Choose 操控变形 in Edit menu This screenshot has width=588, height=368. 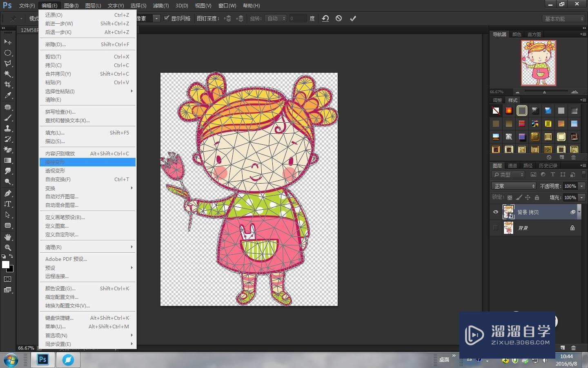point(87,162)
